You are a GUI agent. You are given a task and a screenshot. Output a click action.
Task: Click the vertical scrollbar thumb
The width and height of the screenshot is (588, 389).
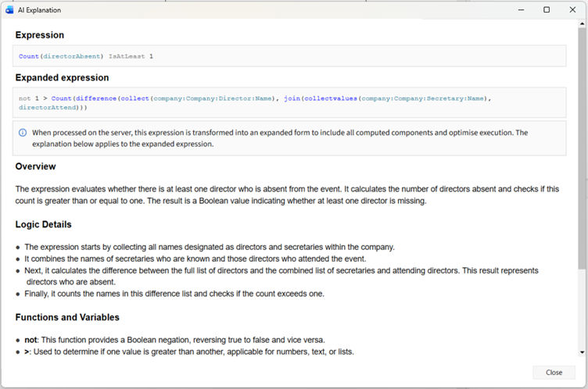click(582, 148)
